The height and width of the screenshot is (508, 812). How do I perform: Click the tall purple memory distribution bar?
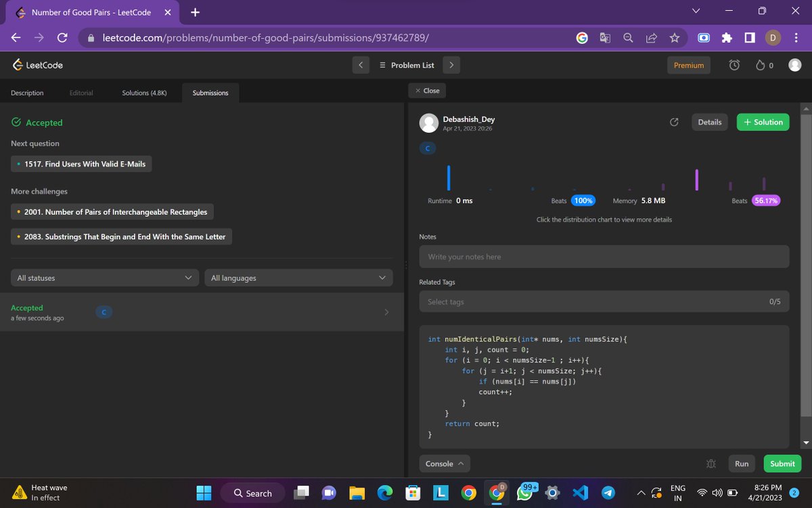pyautogui.click(x=697, y=180)
